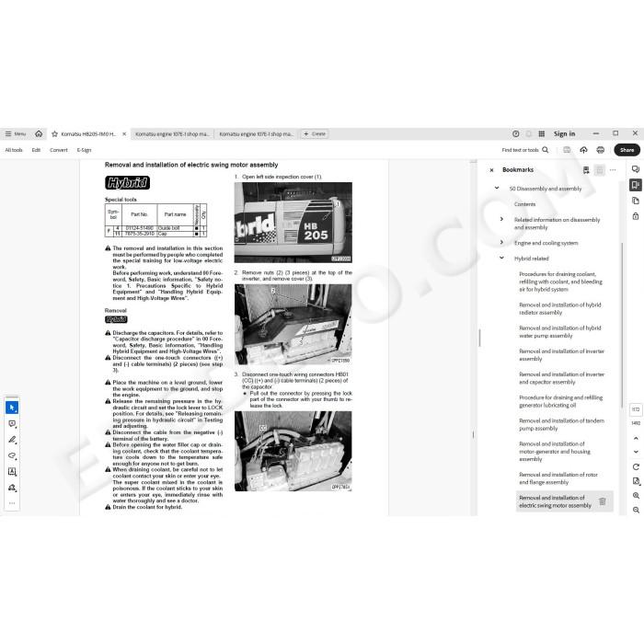This screenshot has width=644, height=644.
Task: Click the cloud upload icon
Action: [x=583, y=150]
